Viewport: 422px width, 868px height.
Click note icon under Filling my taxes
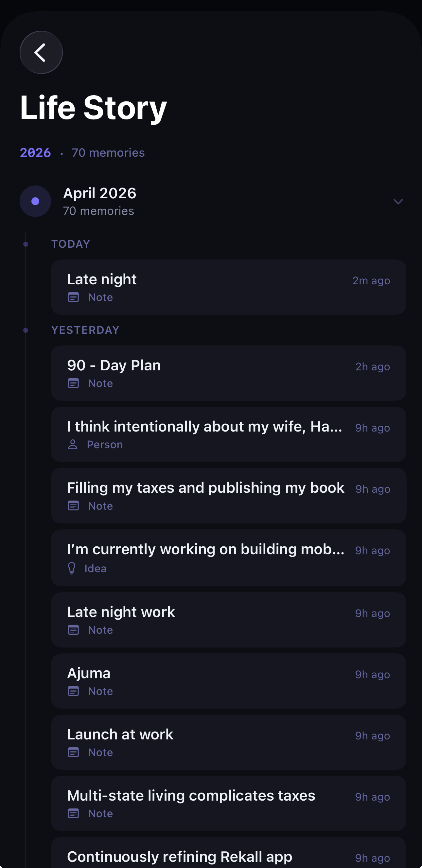coord(73,506)
